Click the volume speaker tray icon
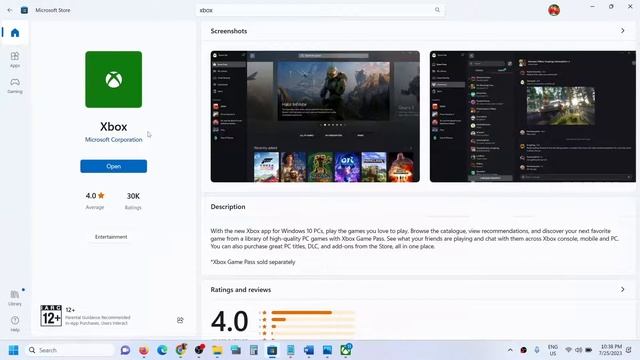The width and height of the screenshot is (640, 360). [x=578, y=350]
